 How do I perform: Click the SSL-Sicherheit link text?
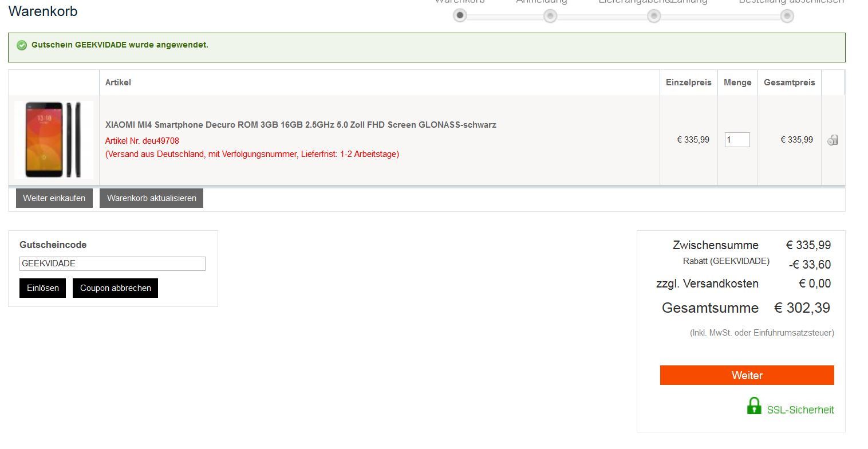[x=800, y=410]
